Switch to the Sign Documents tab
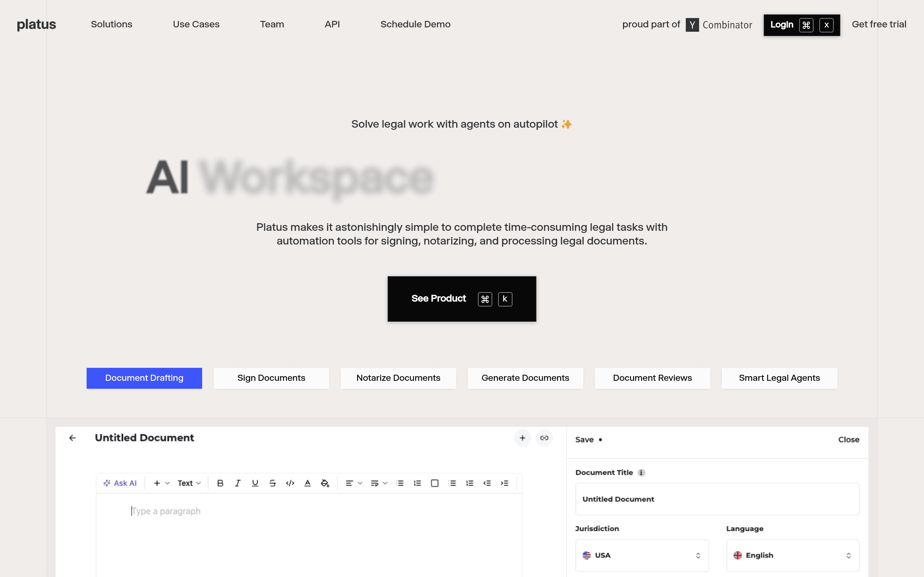Viewport: 924px width, 577px height. pyautogui.click(x=271, y=378)
